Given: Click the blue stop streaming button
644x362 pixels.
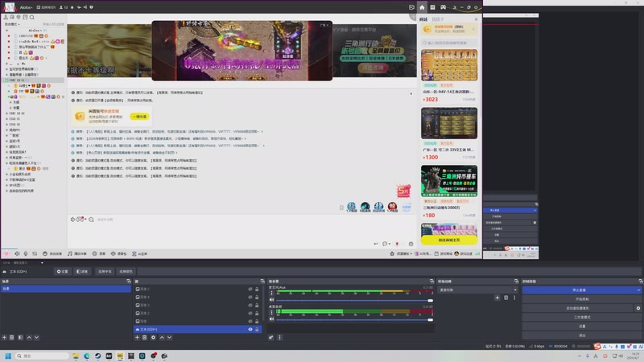Looking at the screenshot, I should 579,290.
